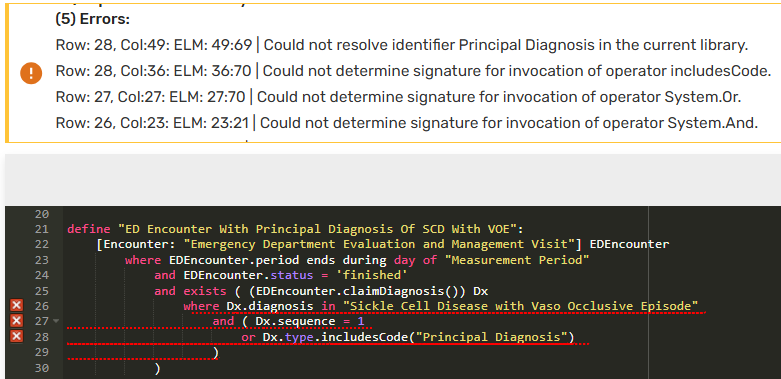
Task: Click the System.And operator error message
Action: [x=406, y=123]
